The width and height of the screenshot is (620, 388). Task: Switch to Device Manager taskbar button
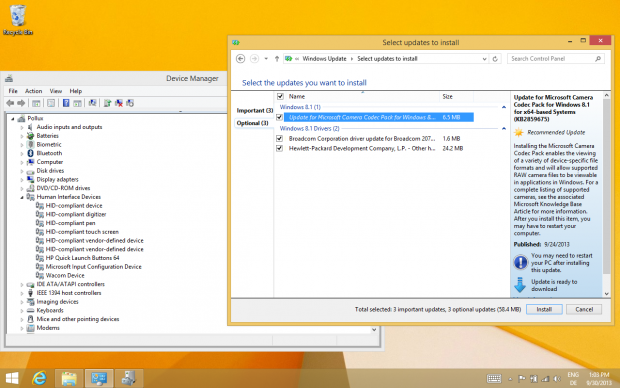pyautogui.click(x=129, y=379)
